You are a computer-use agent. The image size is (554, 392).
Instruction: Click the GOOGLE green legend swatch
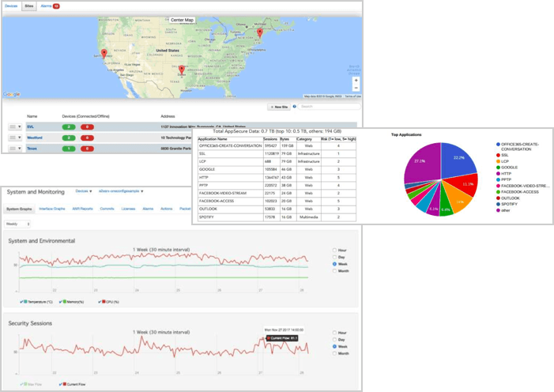point(498,168)
